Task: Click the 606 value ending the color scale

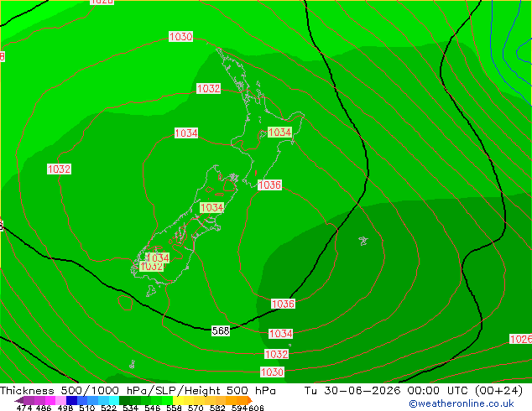Action: 256,408
